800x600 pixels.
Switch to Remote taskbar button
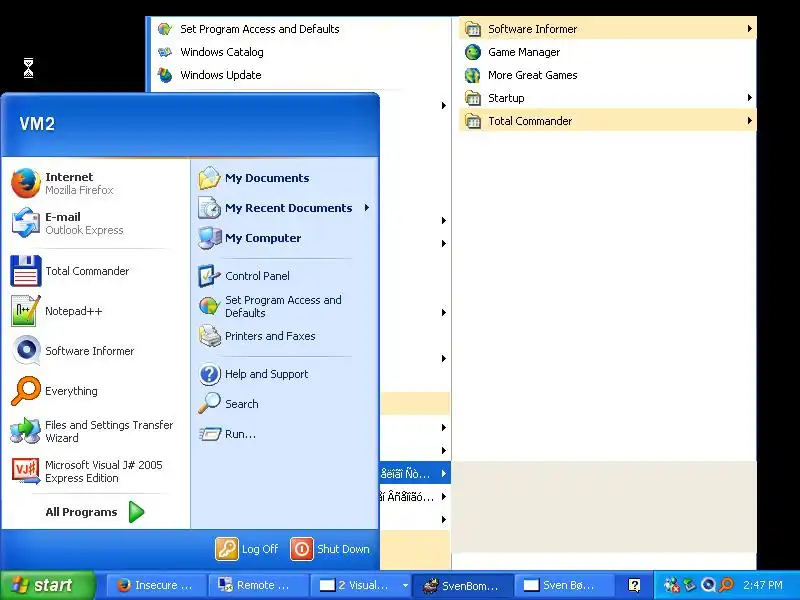click(257, 585)
